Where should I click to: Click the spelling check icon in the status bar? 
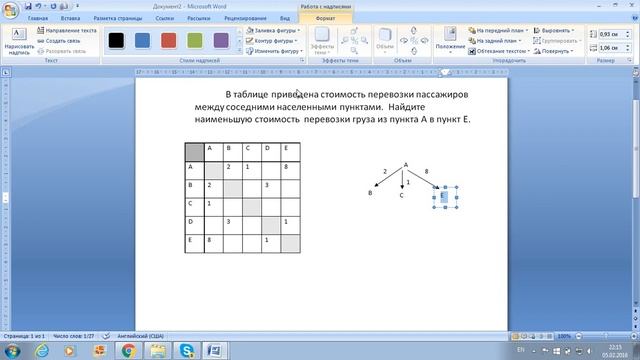pyautogui.click(x=106, y=336)
